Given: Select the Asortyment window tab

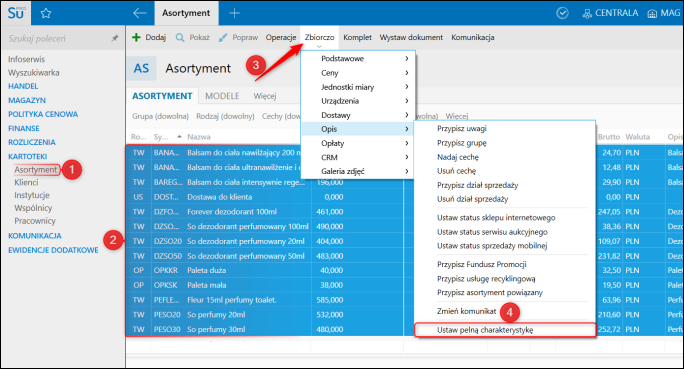Looking at the screenshot, I should click(x=186, y=13).
